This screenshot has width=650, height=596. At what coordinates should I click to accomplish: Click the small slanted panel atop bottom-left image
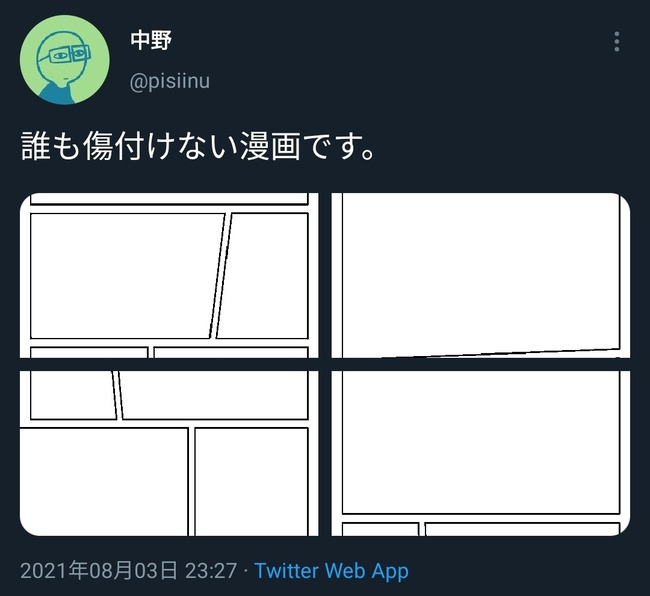click(73, 395)
